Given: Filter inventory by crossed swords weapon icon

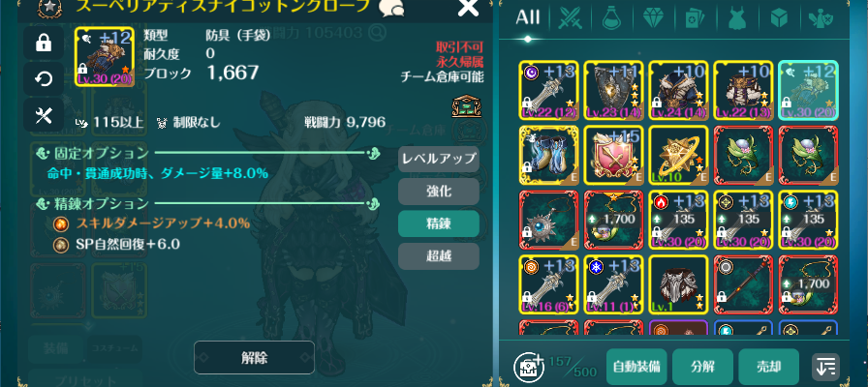Looking at the screenshot, I should click(x=569, y=18).
